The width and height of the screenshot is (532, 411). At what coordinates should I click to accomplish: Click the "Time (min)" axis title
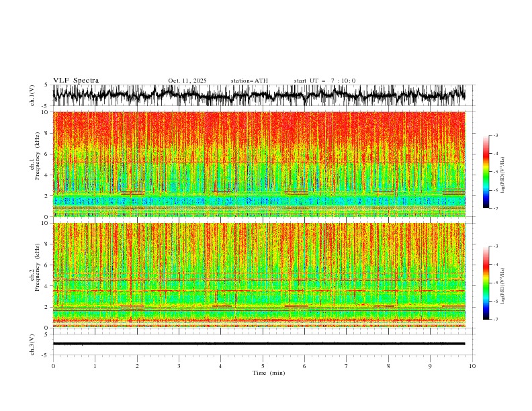point(269,373)
